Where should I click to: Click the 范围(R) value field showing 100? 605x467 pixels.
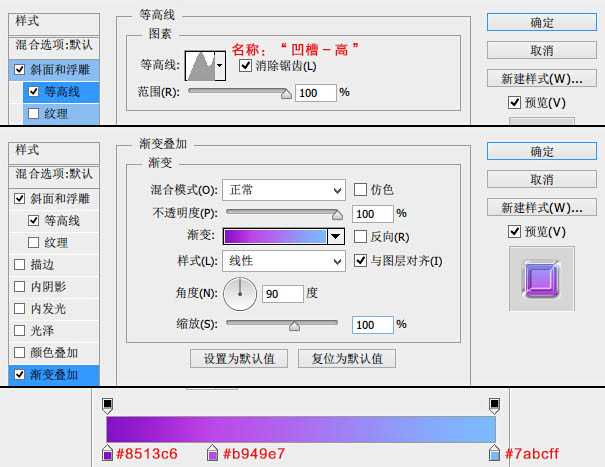(x=316, y=93)
